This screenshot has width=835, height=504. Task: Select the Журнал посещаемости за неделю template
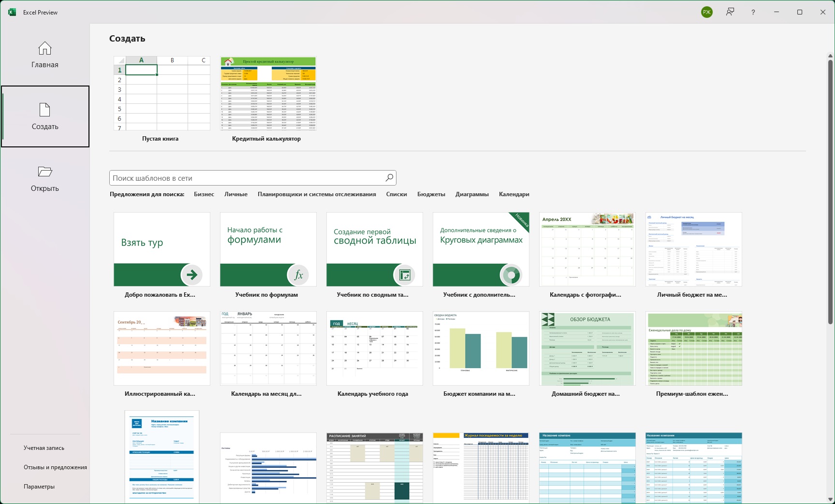[481, 468]
